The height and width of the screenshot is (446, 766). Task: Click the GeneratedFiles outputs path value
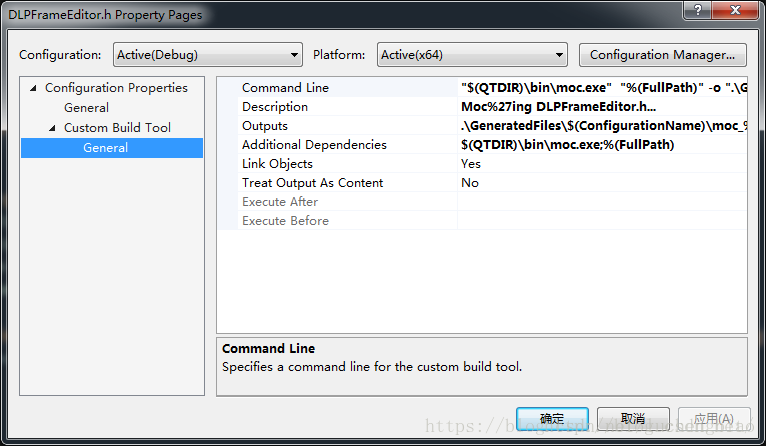pyautogui.click(x=604, y=126)
